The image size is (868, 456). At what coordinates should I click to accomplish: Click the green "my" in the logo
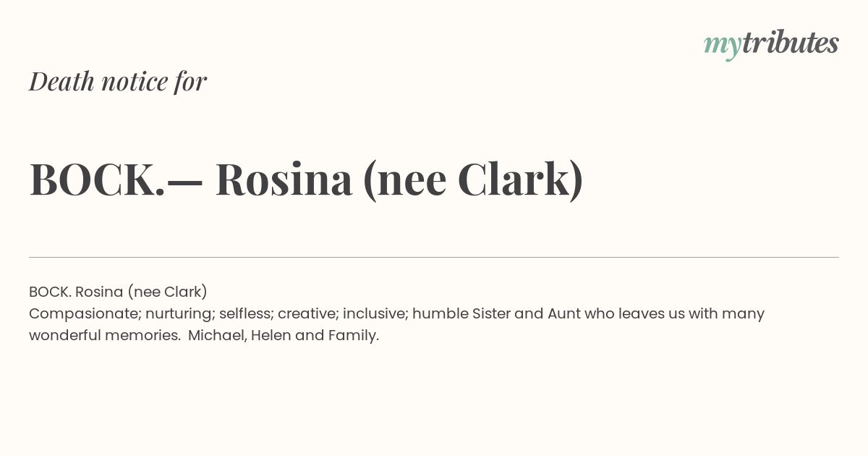723,46
